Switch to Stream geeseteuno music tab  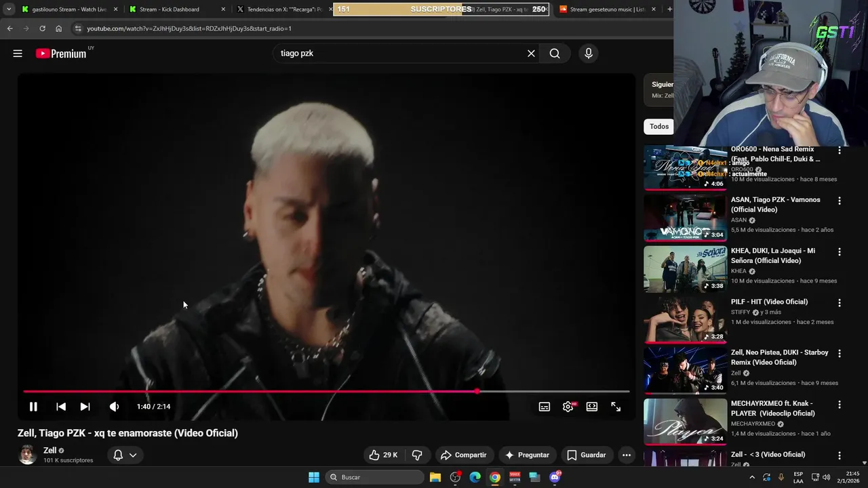click(x=607, y=9)
